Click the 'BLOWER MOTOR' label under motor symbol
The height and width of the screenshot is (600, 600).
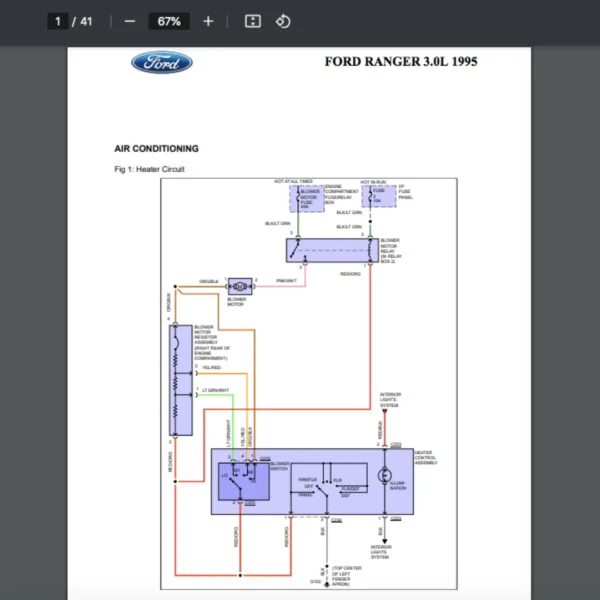[x=236, y=302]
